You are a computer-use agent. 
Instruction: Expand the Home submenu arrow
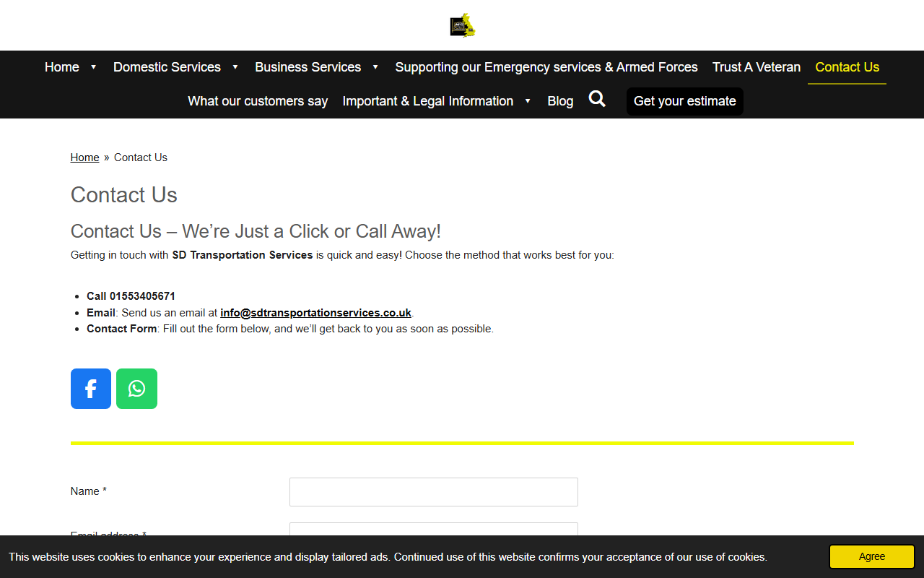coord(93,67)
